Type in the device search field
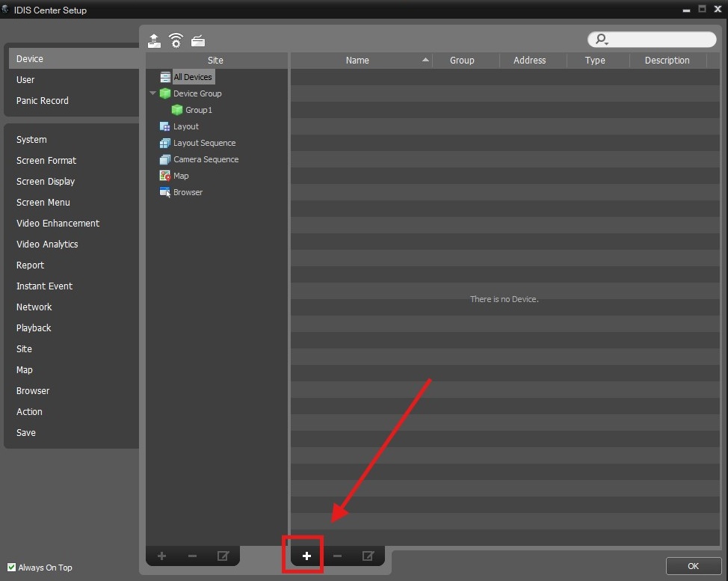Viewport: 728px width, 581px height. (661, 40)
